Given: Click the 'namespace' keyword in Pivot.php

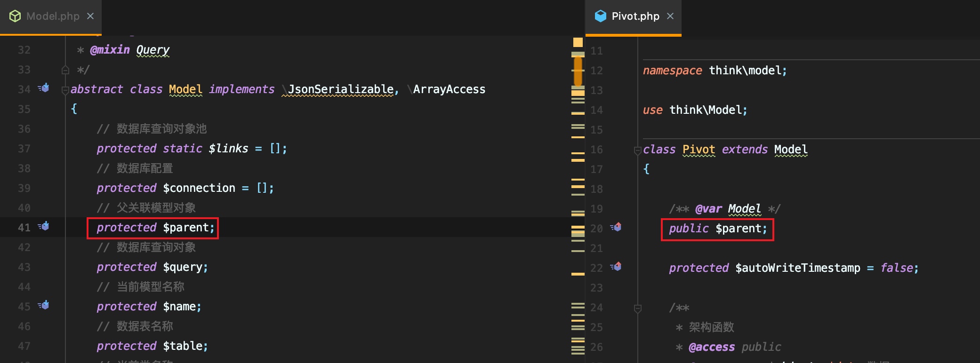Looking at the screenshot, I should click(672, 71).
